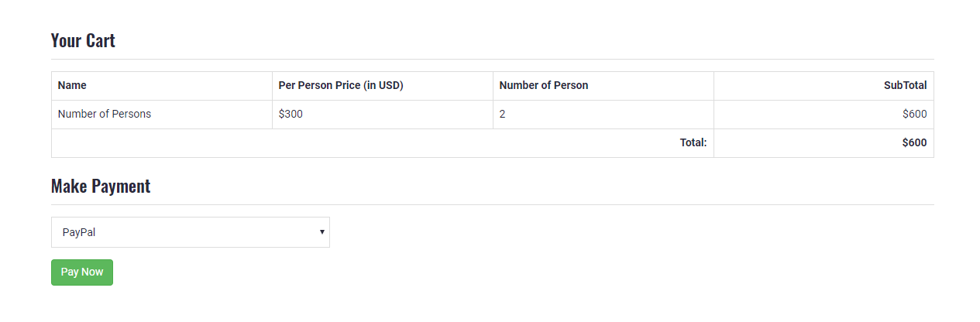Click the payment dropdown arrow
The width and height of the screenshot is (980, 322).
click(322, 232)
